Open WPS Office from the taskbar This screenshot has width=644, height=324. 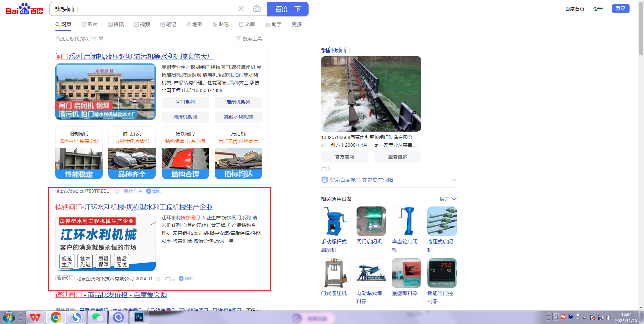[x=35, y=317]
